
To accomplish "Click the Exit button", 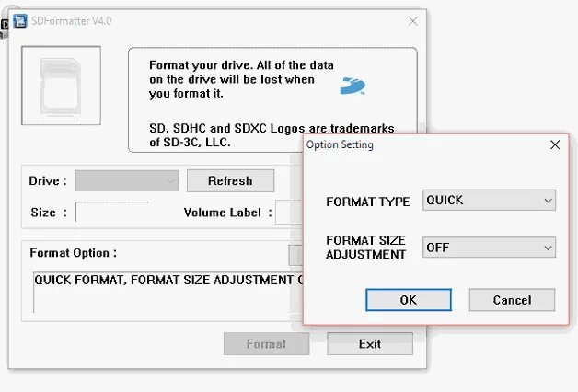I will click(x=370, y=344).
